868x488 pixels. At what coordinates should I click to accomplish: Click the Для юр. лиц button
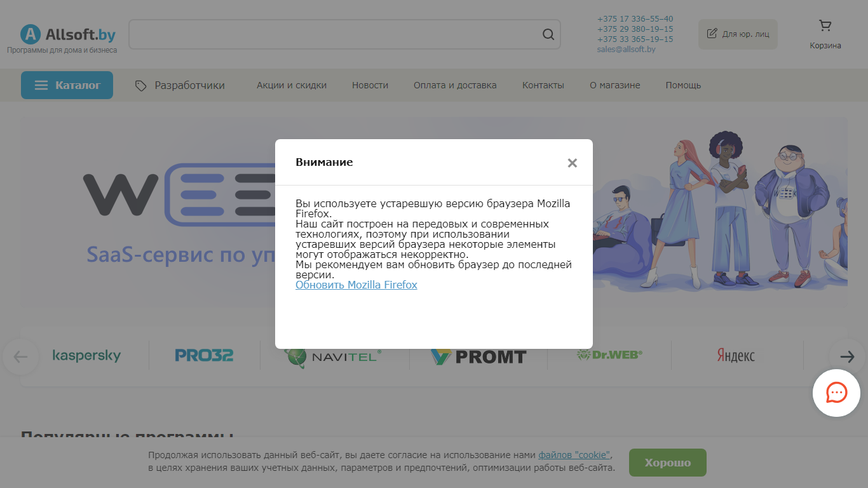point(738,34)
